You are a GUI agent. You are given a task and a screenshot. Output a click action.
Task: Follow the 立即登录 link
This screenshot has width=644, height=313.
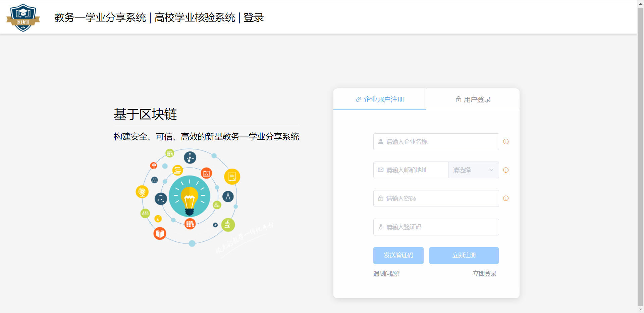click(x=484, y=274)
